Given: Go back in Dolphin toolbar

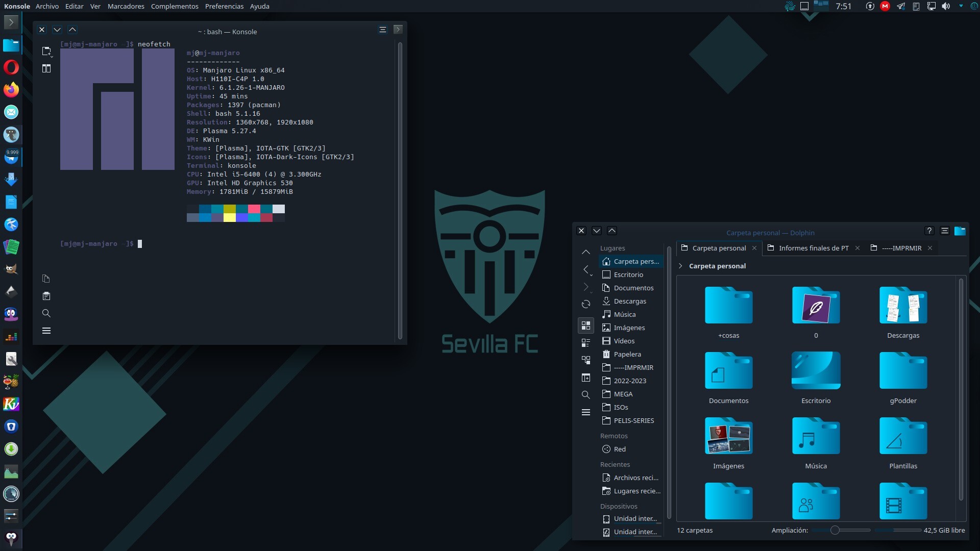Looking at the screenshot, I should click(x=586, y=269).
